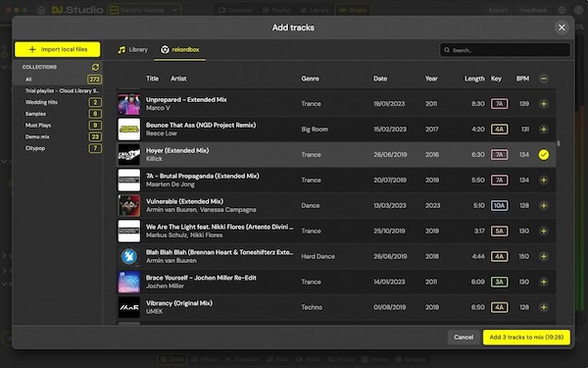This screenshot has height=368, width=588.
Task: Switch to the Library tab
Action: [132, 50]
